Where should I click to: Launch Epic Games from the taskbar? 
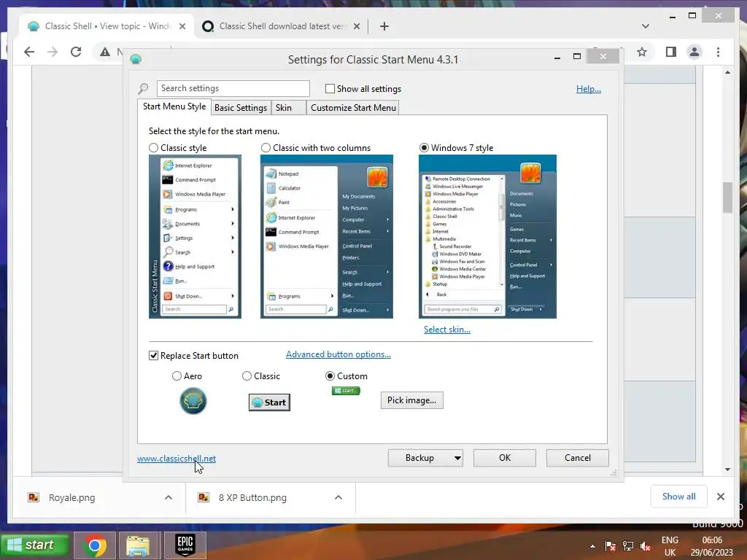point(185,545)
